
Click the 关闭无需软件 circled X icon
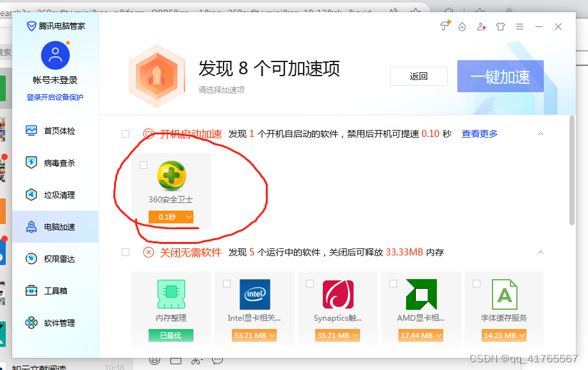tap(149, 252)
